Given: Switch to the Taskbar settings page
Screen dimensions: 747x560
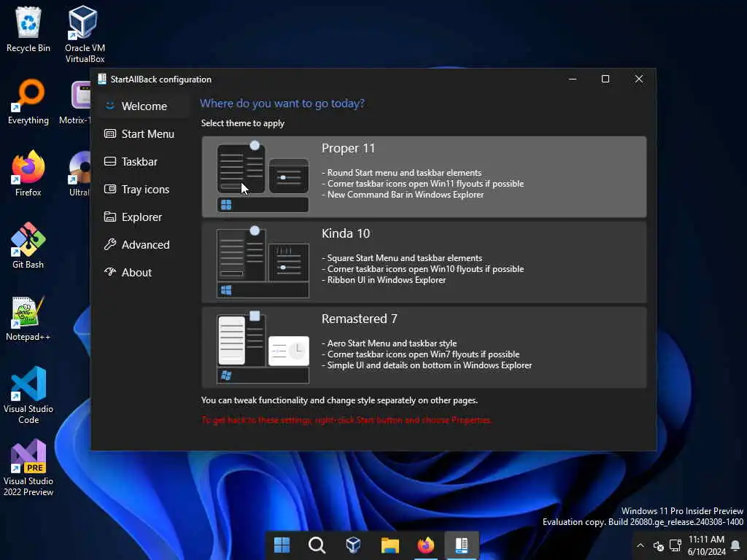Looking at the screenshot, I should click(x=144, y=161).
